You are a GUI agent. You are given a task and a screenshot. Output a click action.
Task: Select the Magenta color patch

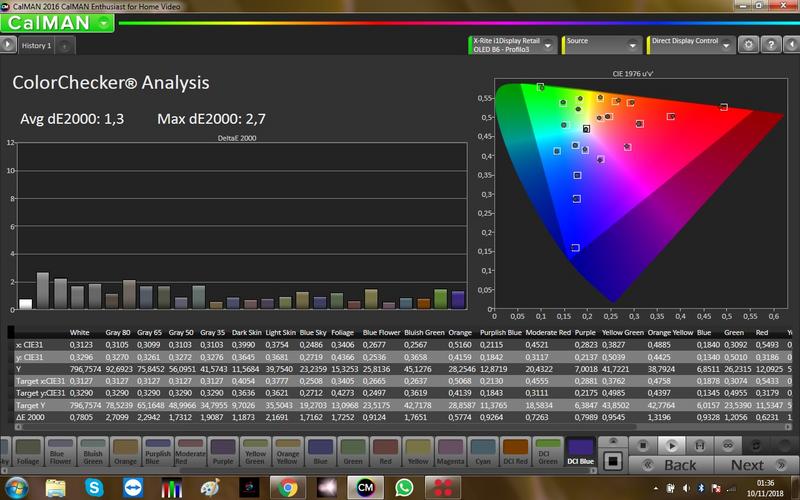point(451,452)
